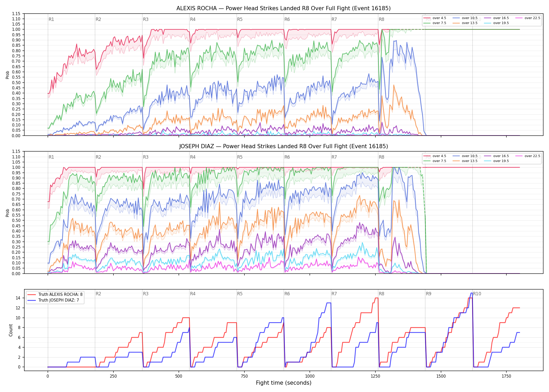Click the R1 marker in ALEXIS ROCHA chart

point(51,19)
